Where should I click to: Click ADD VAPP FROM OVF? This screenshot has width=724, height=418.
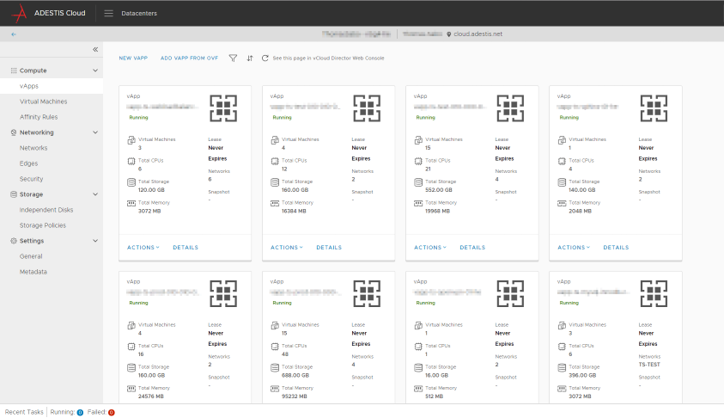coord(189,58)
